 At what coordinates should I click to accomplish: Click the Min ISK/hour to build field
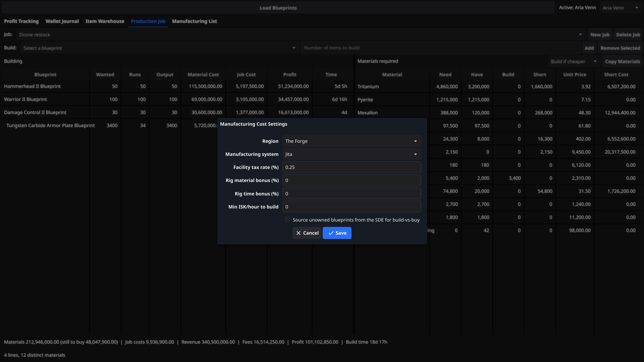[x=352, y=207]
